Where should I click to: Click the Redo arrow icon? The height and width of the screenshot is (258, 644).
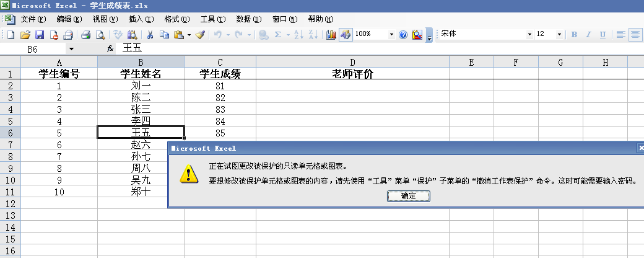238,35
